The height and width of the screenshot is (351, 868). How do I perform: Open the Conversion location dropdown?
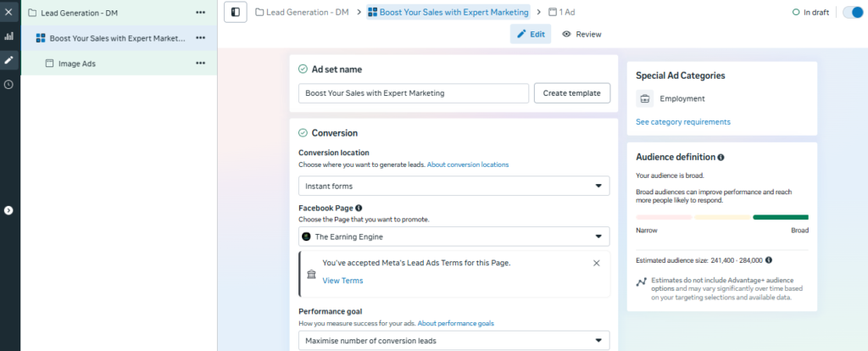[x=453, y=186]
